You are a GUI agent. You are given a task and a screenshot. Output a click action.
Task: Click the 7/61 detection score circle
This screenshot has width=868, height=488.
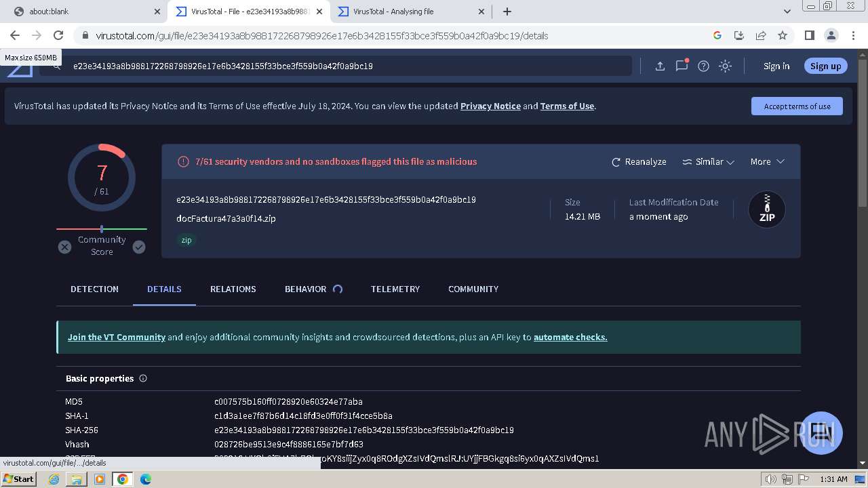[x=102, y=178]
